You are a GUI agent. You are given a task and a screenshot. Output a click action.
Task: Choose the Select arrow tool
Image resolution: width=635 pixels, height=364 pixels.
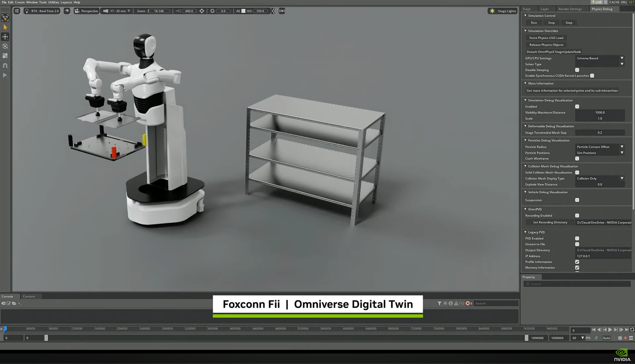click(x=5, y=27)
